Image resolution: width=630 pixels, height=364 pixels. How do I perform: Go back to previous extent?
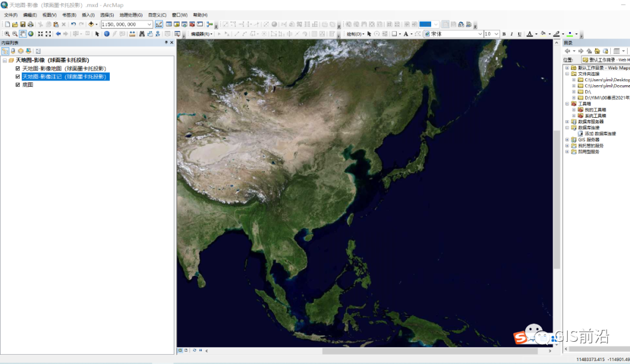pos(58,34)
